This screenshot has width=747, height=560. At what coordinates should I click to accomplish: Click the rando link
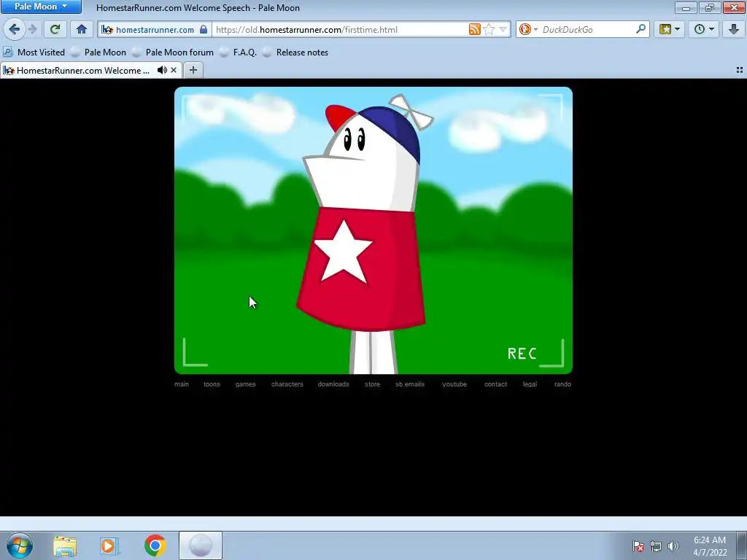[x=562, y=384]
